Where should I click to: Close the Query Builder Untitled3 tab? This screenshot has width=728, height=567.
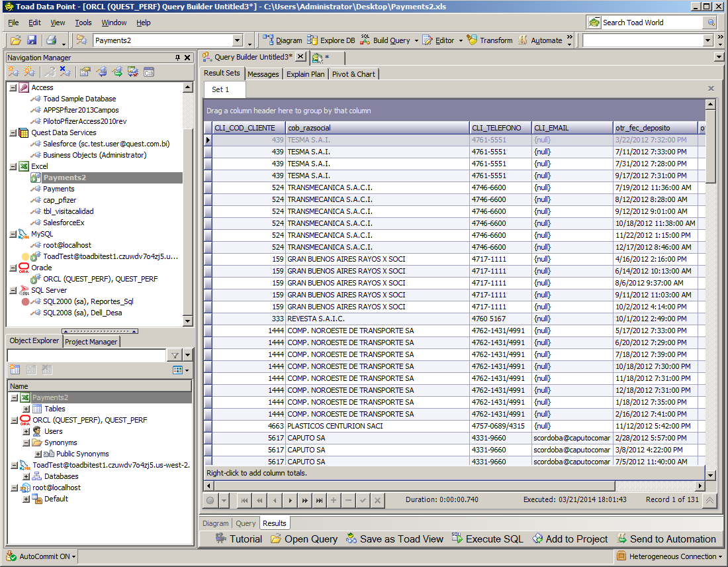pos(301,57)
